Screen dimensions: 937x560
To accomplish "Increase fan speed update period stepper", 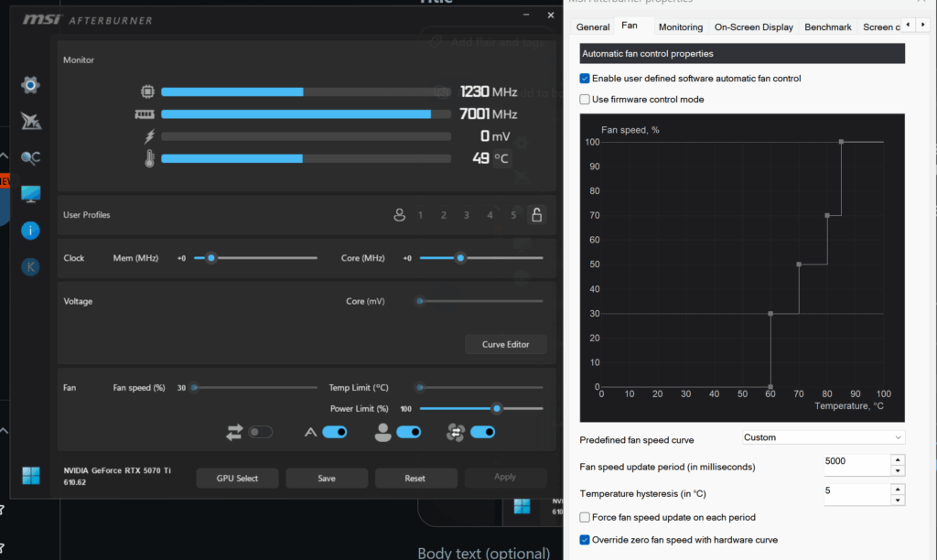I will (898, 459).
